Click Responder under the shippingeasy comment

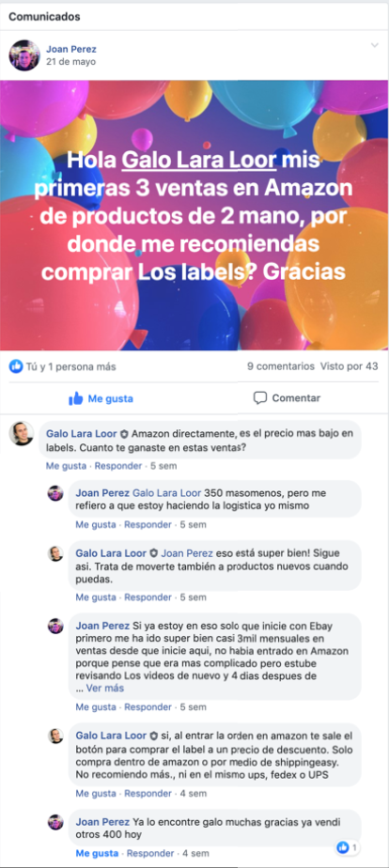pyautogui.click(x=148, y=794)
